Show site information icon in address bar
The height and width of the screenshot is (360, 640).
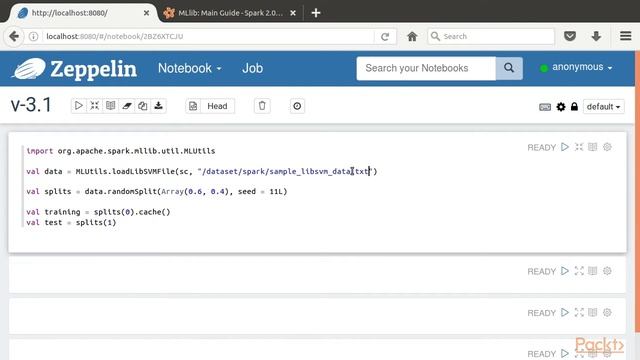[33, 36]
